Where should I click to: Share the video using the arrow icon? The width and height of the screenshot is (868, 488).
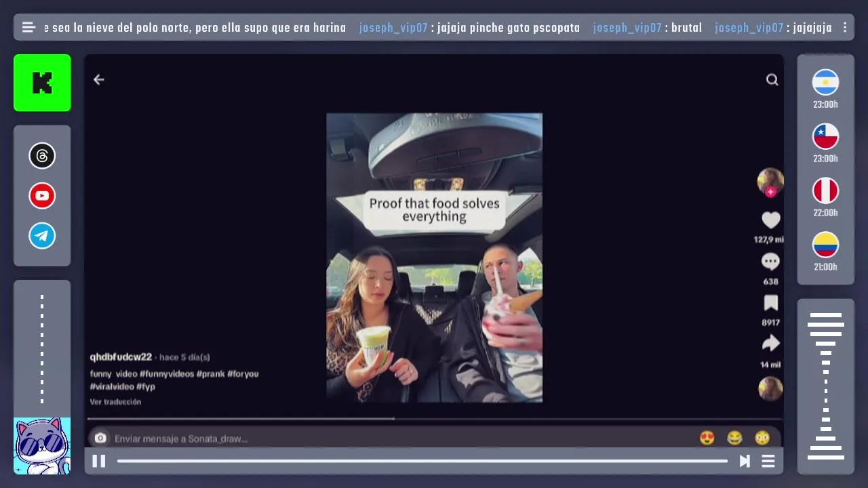tap(770, 344)
